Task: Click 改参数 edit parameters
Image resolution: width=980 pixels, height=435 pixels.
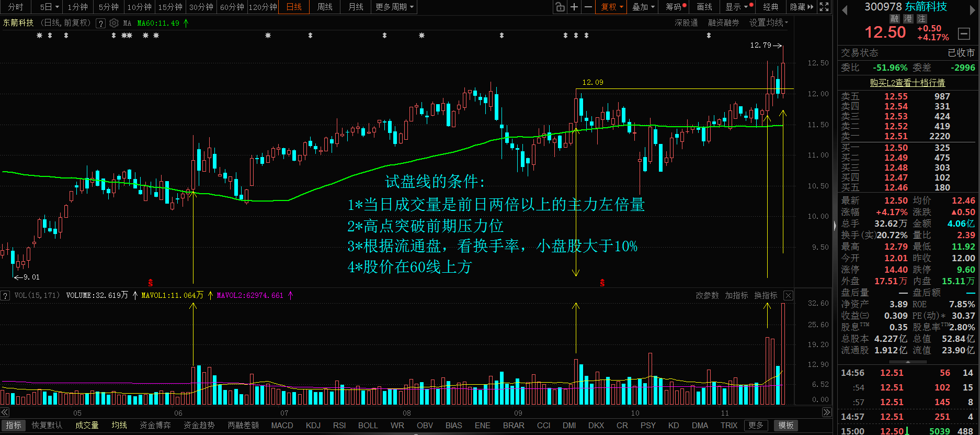Action: pyautogui.click(x=707, y=296)
